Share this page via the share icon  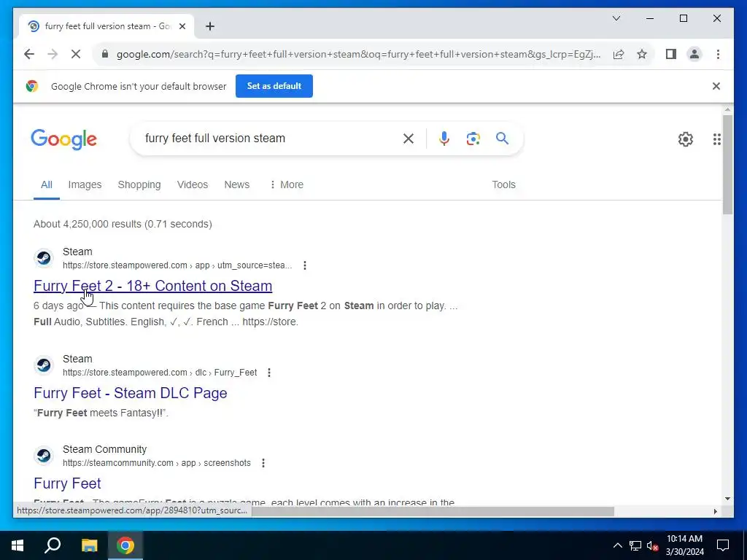point(619,54)
